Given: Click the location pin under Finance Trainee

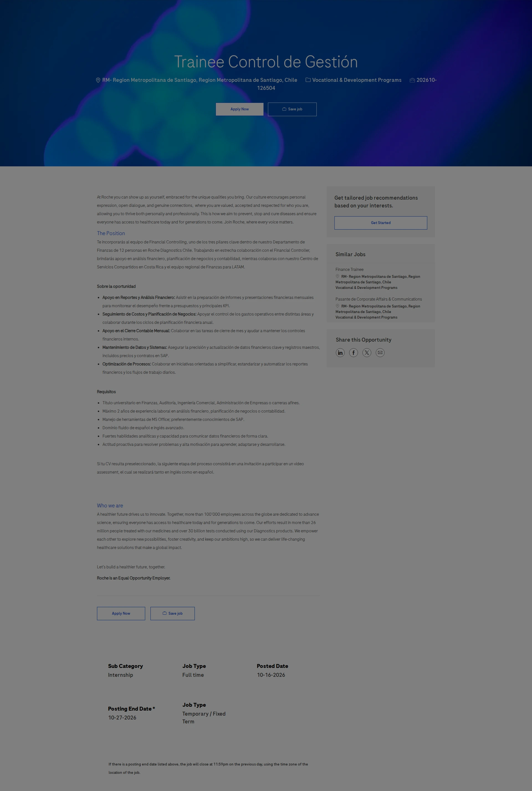Looking at the screenshot, I should [x=337, y=276].
